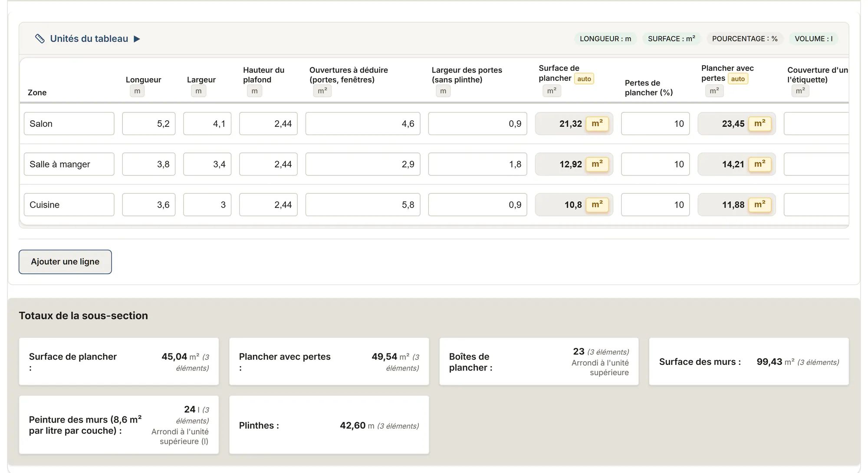Click Salon ceiling height field 2,44
The width and height of the screenshot is (868, 473).
[268, 124]
